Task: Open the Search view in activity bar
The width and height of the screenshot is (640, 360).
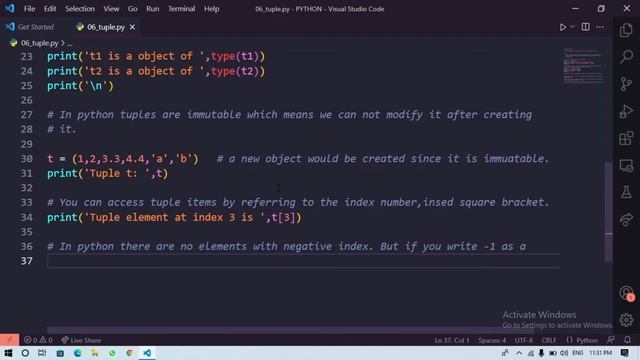Action: [626, 57]
